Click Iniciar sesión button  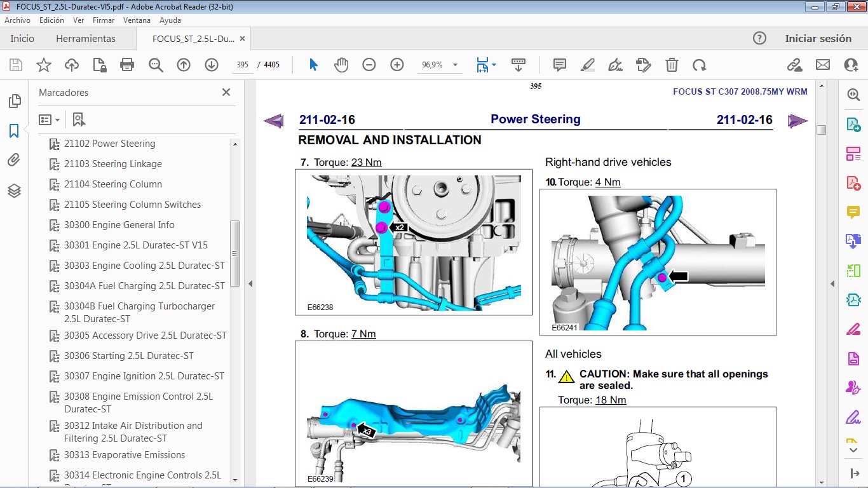point(818,38)
